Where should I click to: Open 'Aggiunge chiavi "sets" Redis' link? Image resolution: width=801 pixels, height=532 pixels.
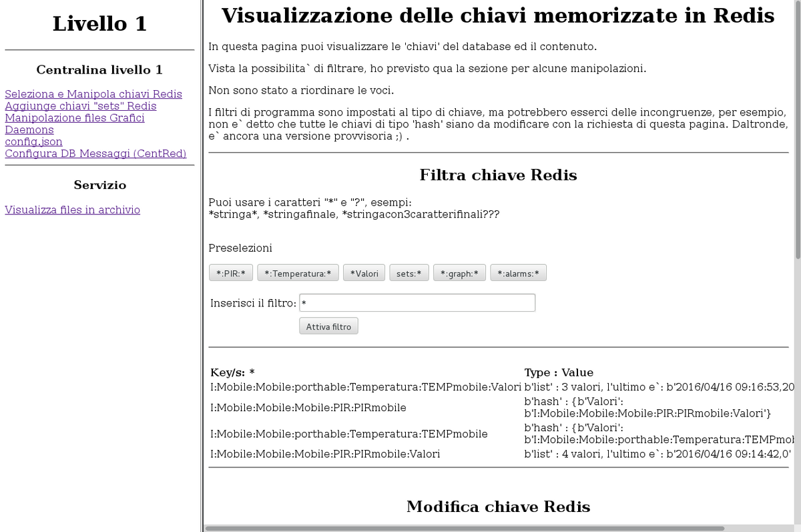click(x=80, y=106)
